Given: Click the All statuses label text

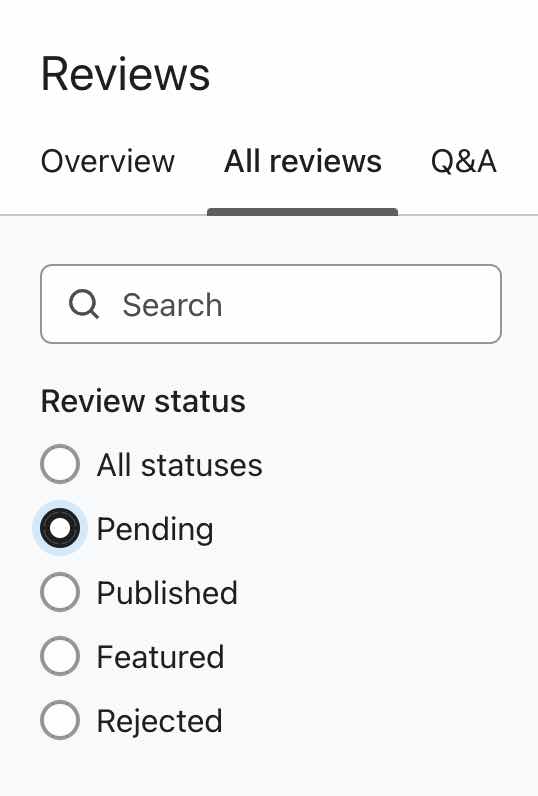Looking at the screenshot, I should (180, 465).
